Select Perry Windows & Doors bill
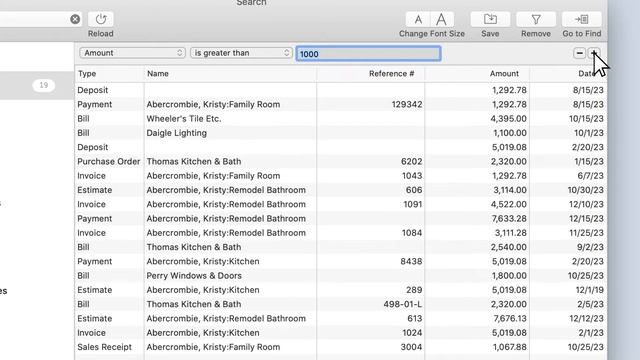640x360 pixels. coord(341,276)
